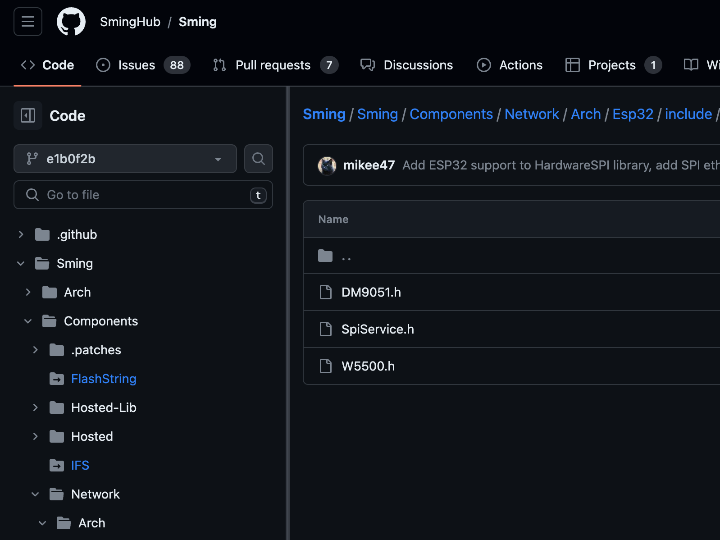Click mikee47's avatar image
This screenshot has height=540, width=720.
coord(327,165)
